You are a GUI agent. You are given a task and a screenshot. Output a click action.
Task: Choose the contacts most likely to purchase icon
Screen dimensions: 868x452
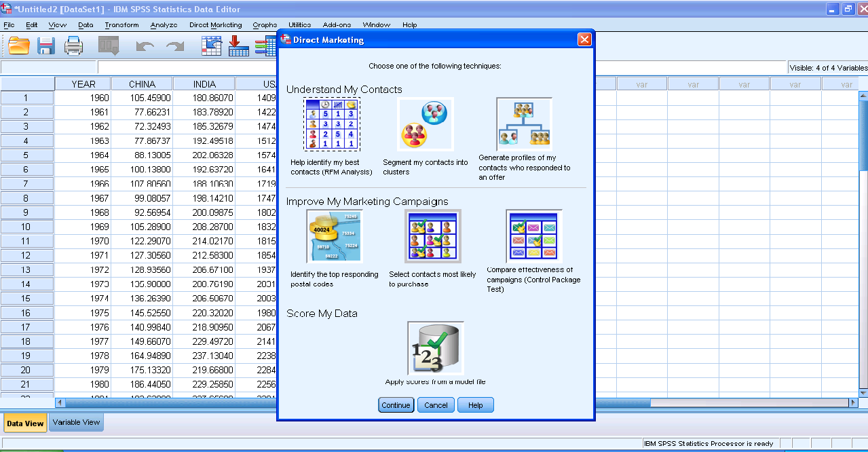click(x=432, y=236)
